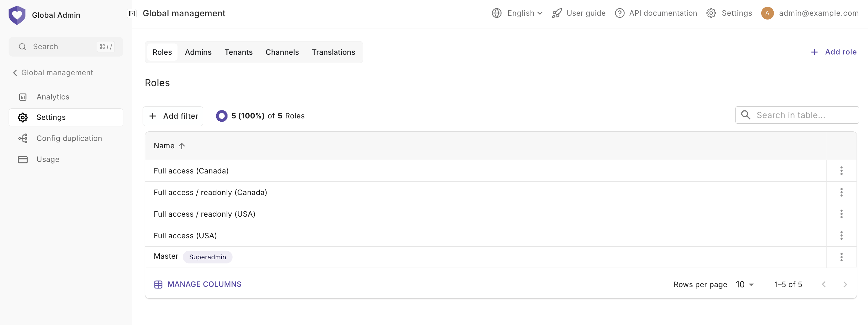Open Analytics from the sidebar
This screenshot has height=325, width=868.
(53, 97)
